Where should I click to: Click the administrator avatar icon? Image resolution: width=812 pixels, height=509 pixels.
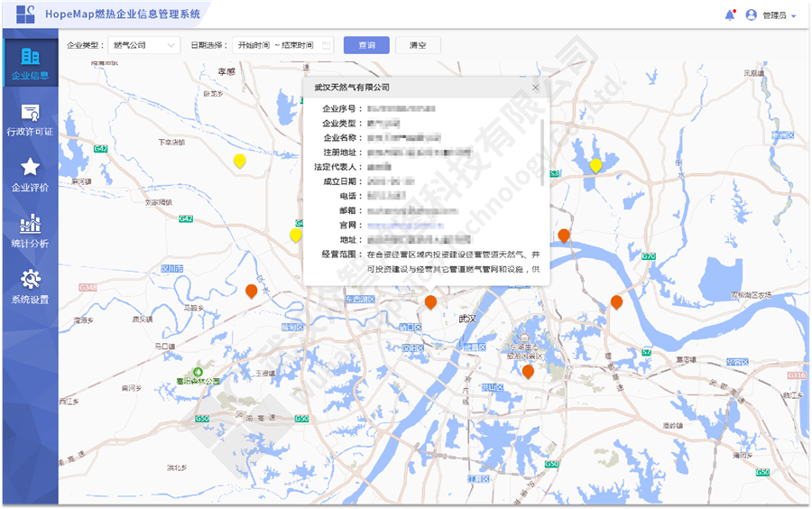click(751, 15)
